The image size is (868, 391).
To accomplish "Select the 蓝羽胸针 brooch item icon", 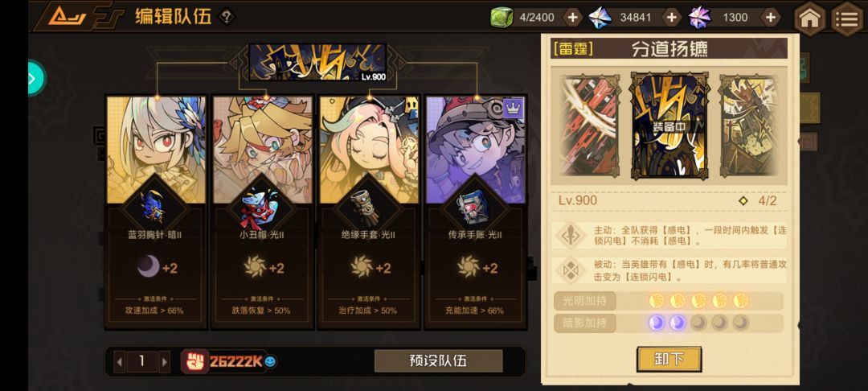I will click(x=153, y=207).
